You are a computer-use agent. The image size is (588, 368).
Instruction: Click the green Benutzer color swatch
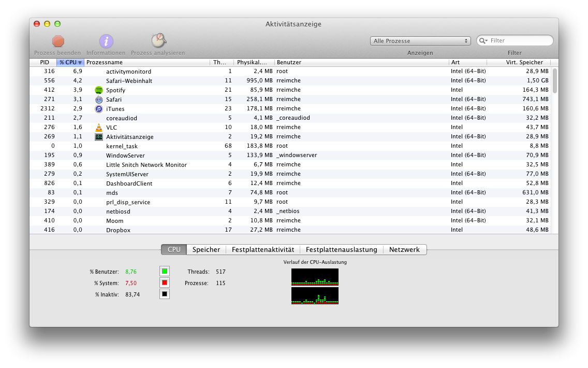pos(165,271)
